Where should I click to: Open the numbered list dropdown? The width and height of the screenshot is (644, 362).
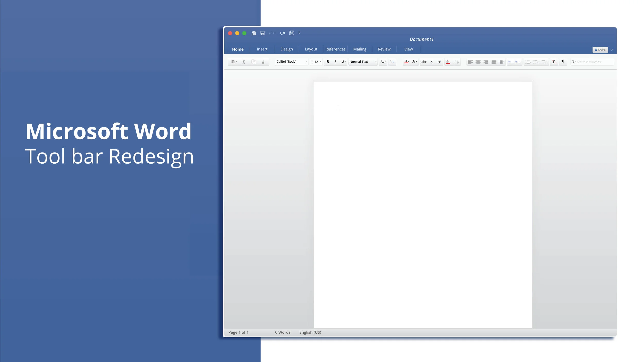[x=536, y=62]
